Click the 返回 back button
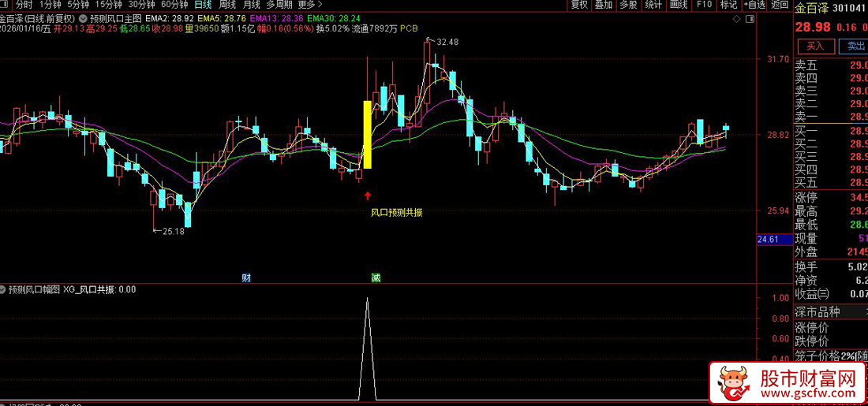868x406 pixels. 780,5
